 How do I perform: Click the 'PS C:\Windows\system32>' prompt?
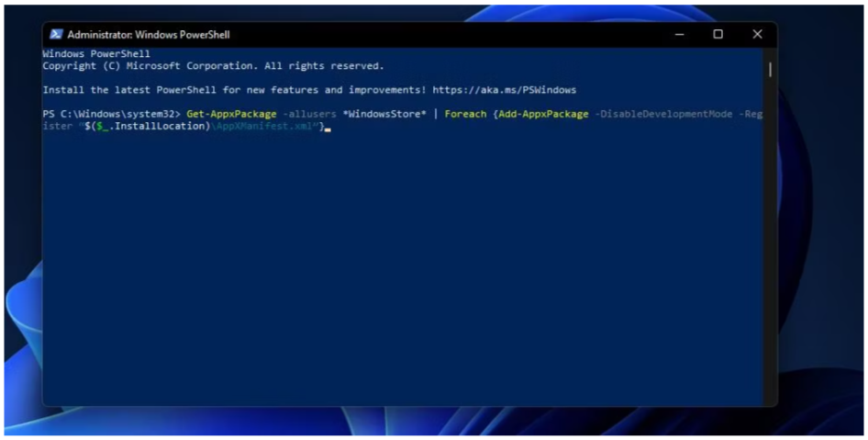point(111,114)
